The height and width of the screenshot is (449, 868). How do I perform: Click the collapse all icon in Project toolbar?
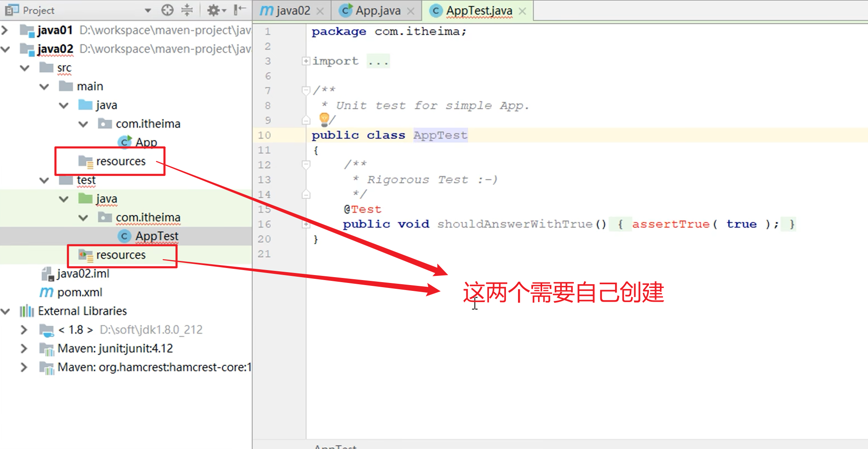pos(187,10)
